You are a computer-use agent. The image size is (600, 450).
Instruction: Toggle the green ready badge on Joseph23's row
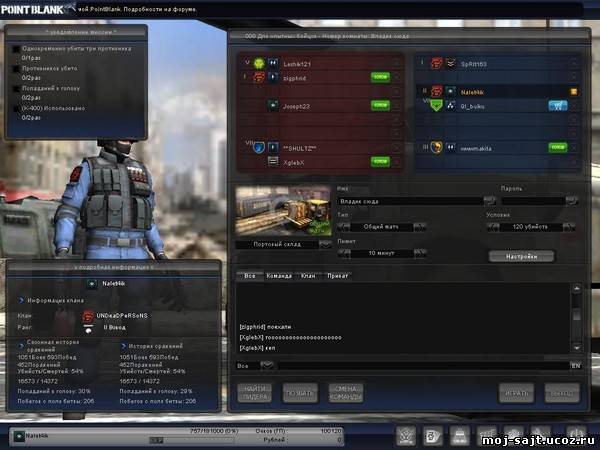pyautogui.click(x=380, y=105)
